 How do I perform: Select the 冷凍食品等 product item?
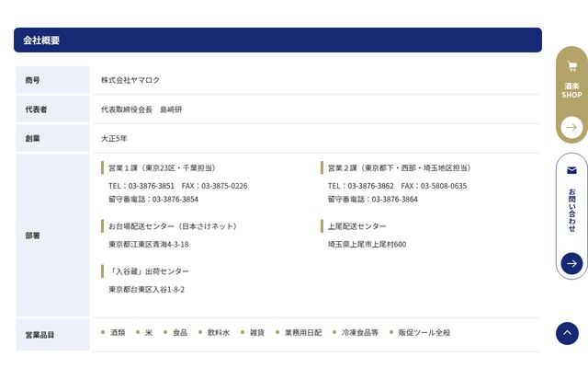point(360,332)
